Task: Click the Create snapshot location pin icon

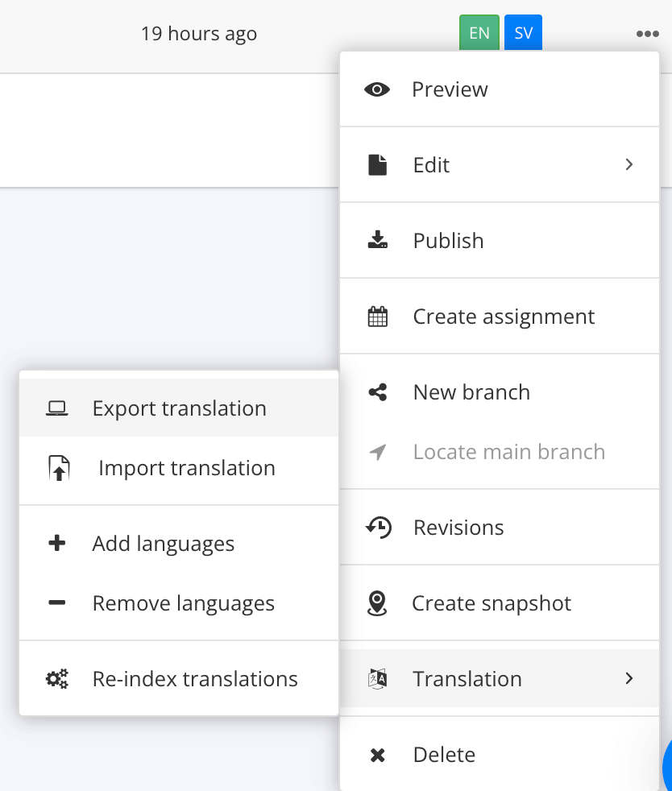Action: pyautogui.click(x=377, y=603)
